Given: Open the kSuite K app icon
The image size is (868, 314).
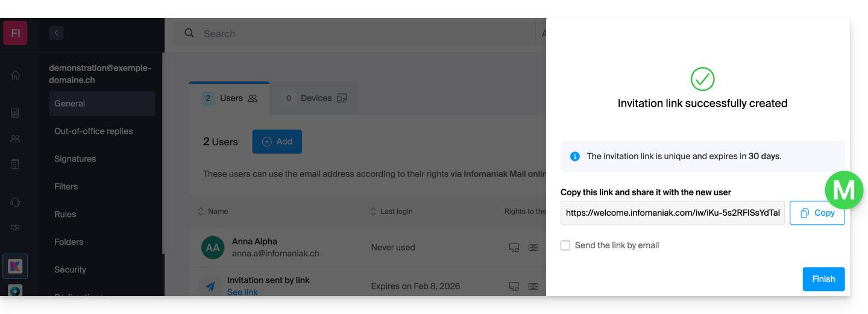Looking at the screenshot, I should tap(15, 266).
